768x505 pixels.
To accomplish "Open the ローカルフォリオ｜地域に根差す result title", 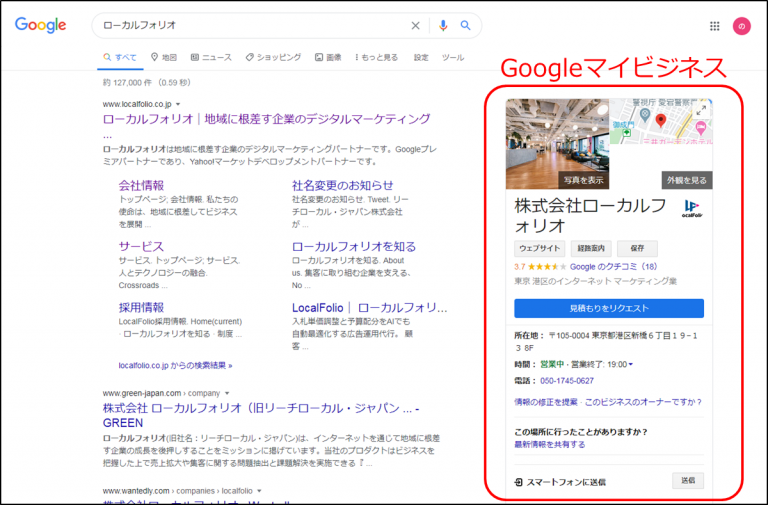I will tap(266, 119).
